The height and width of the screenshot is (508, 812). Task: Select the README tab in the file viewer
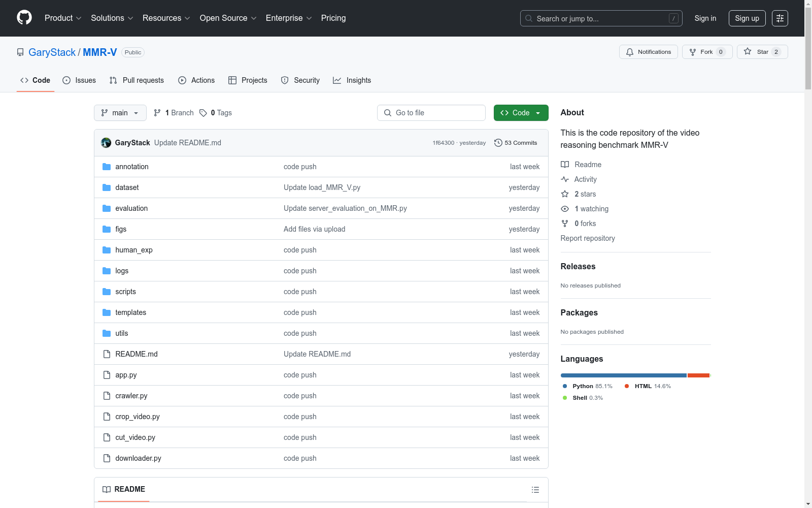pos(124,489)
